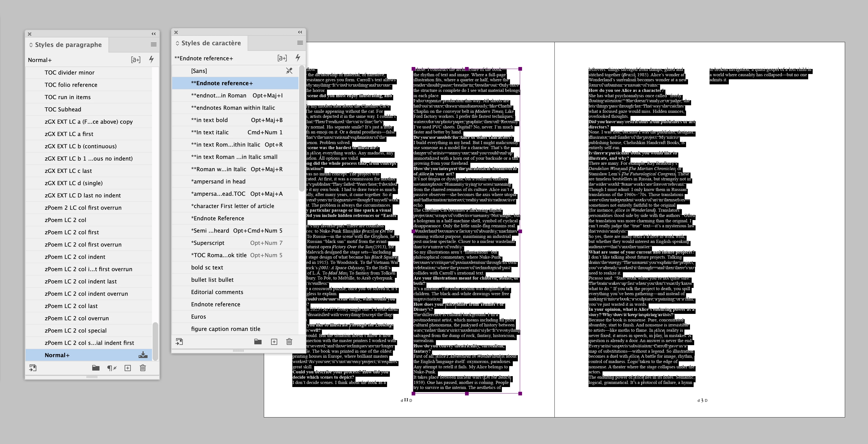The height and width of the screenshot is (444, 868).
Task: Click the Quick Apply lightning icon in Styles de caractère
Action: click(x=298, y=58)
